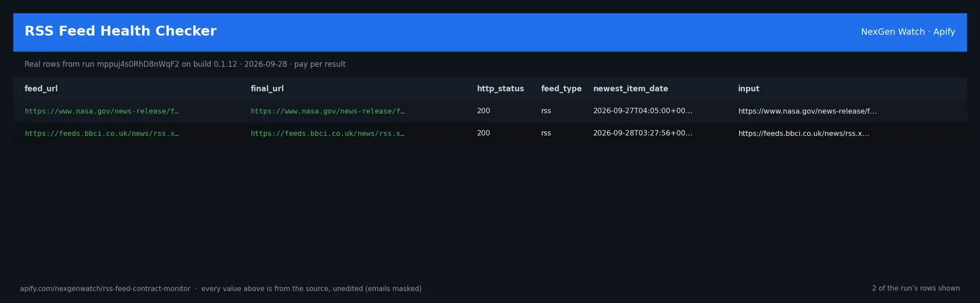Click the run mppuj4s0RhD8nWqF2 subtitle line
980x303 pixels.
click(x=185, y=64)
